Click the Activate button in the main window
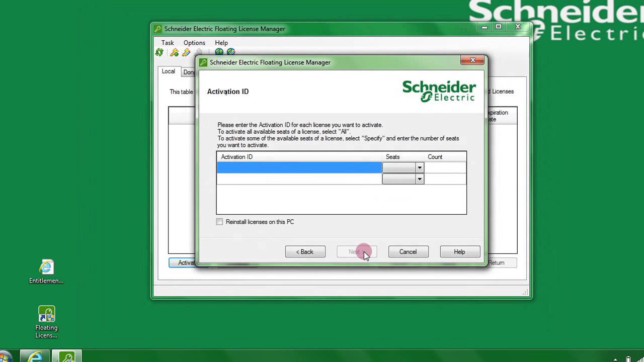 click(x=182, y=262)
